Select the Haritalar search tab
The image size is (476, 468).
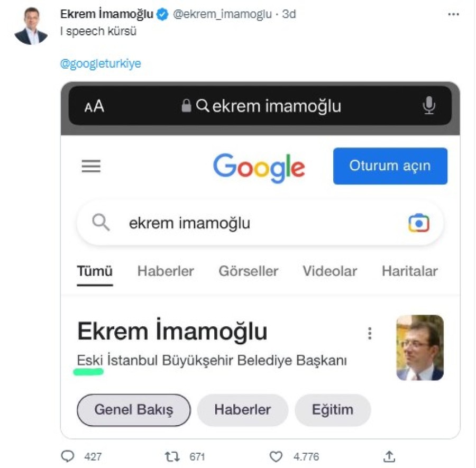click(x=409, y=271)
